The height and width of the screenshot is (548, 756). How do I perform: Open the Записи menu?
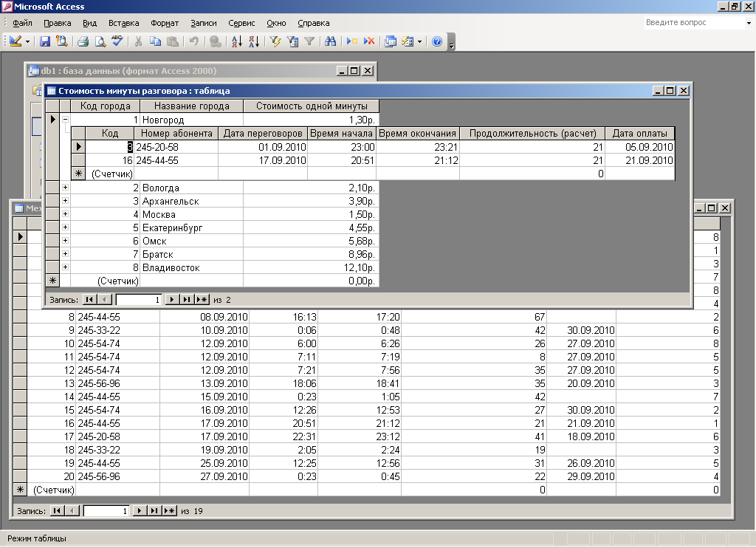coord(204,23)
